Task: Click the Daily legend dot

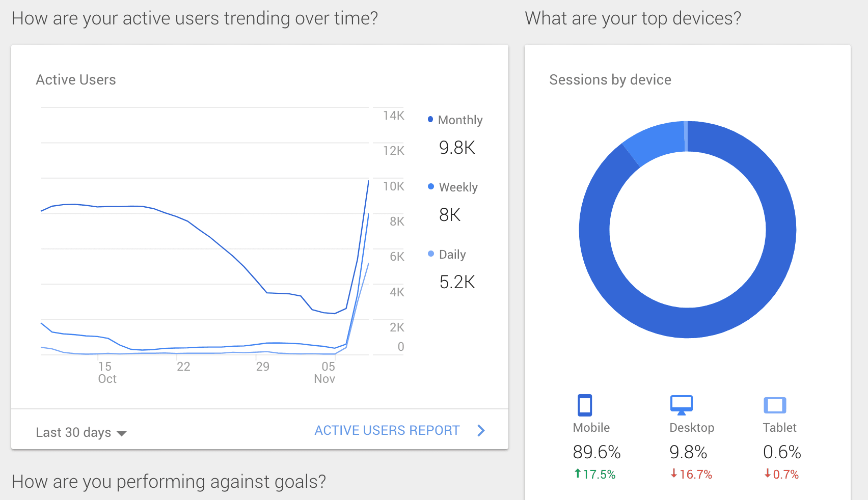Action: [431, 254]
